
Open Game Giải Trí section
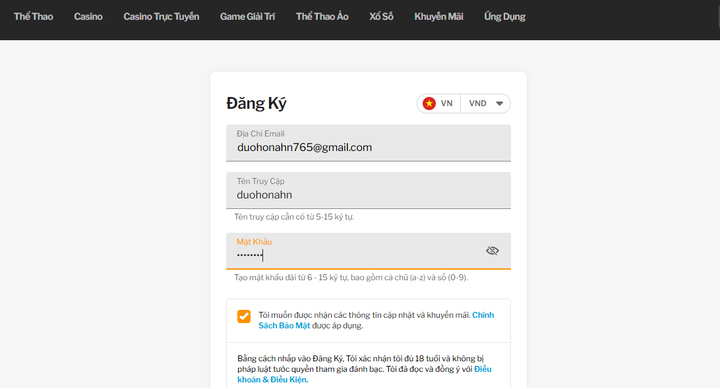click(x=248, y=17)
